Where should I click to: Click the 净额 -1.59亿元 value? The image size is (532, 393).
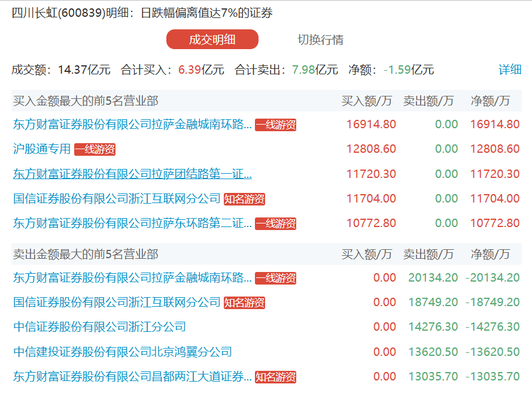409,69
